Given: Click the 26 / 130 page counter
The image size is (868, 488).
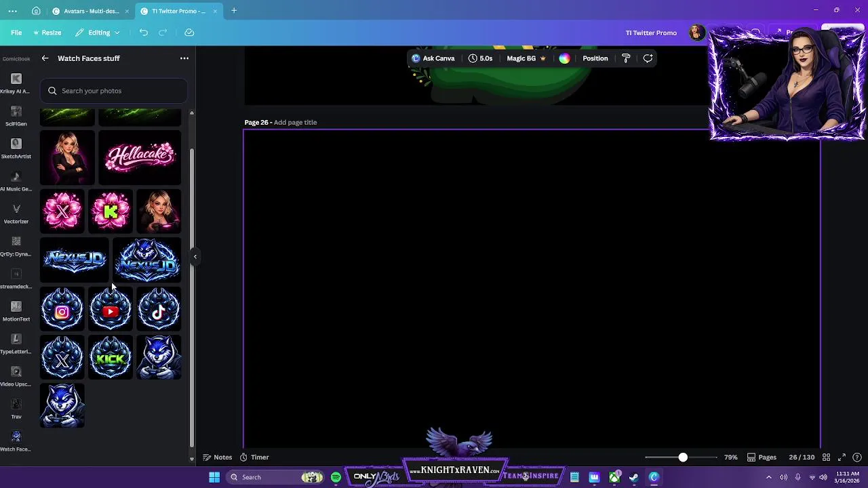Looking at the screenshot, I should pyautogui.click(x=802, y=457).
